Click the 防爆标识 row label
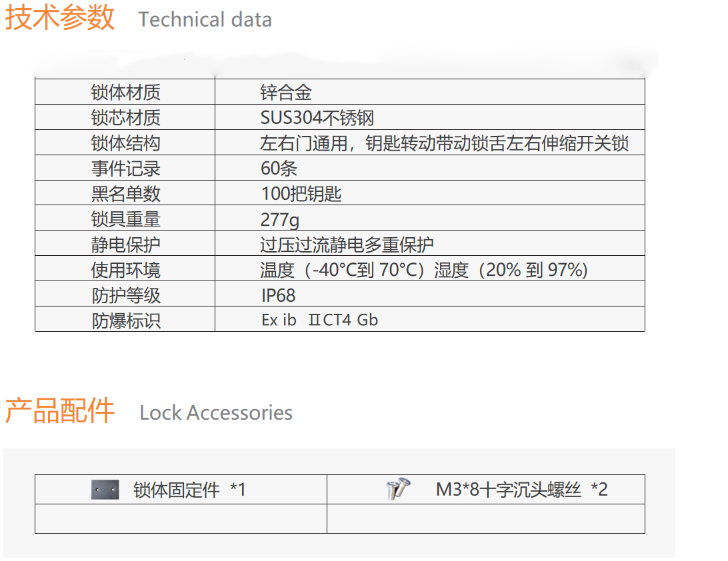728x561 pixels. coord(125,320)
